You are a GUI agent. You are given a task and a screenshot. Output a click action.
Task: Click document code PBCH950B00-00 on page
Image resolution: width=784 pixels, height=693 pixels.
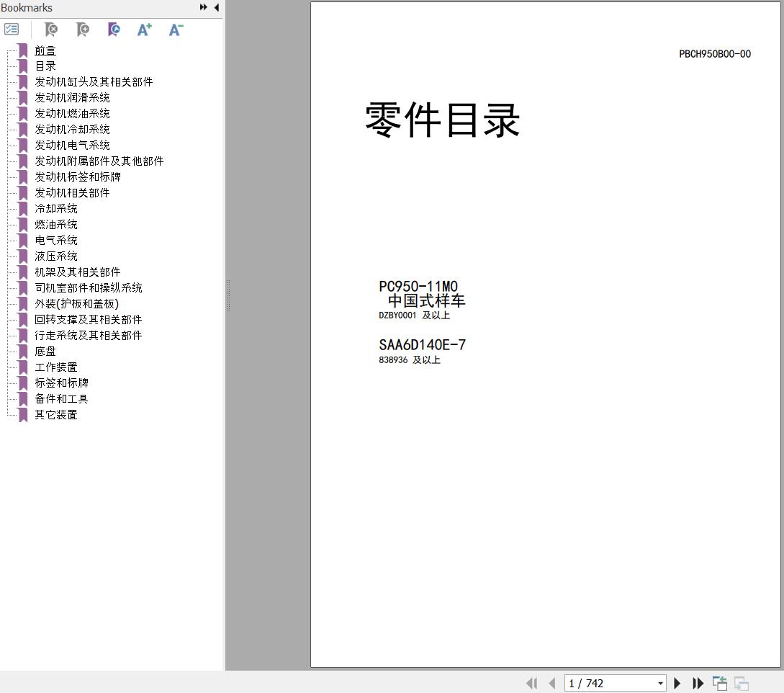pos(715,54)
